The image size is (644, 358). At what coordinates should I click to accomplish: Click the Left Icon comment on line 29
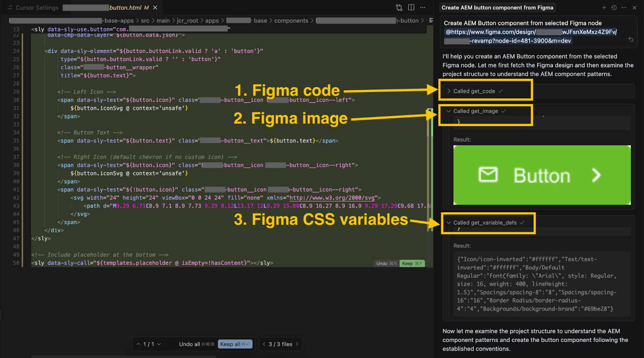[x=87, y=92]
